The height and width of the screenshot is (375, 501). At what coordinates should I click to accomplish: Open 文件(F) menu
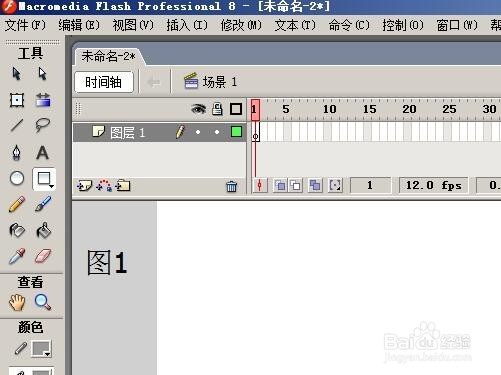pos(25,25)
